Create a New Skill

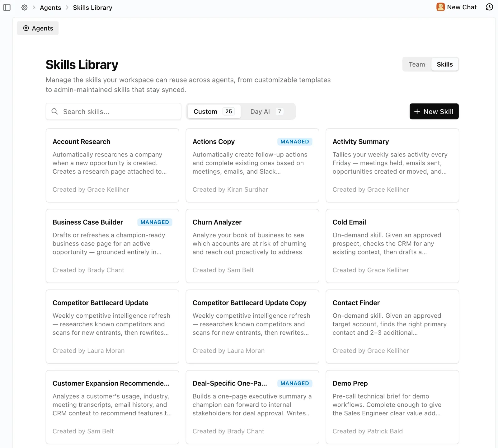(x=434, y=111)
